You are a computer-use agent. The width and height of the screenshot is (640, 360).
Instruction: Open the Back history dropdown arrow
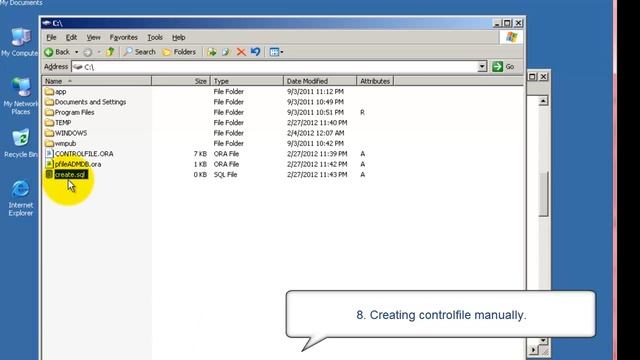point(76,52)
